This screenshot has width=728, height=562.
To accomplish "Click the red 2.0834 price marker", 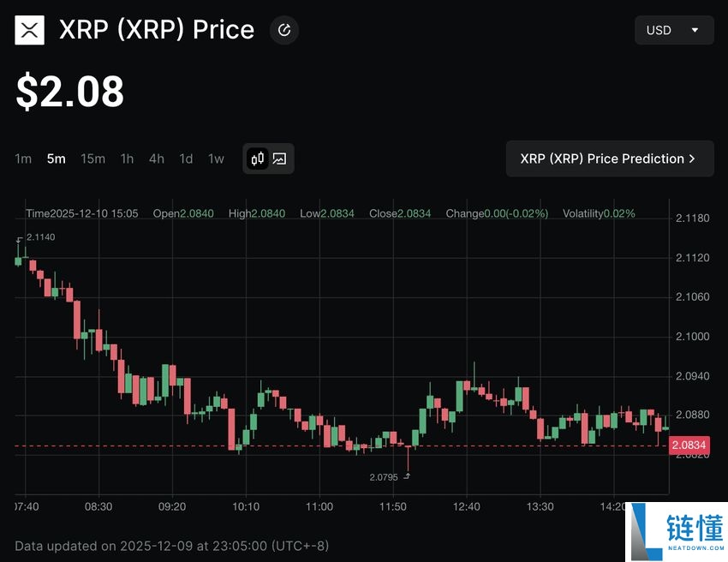I will pyautogui.click(x=688, y=445).
